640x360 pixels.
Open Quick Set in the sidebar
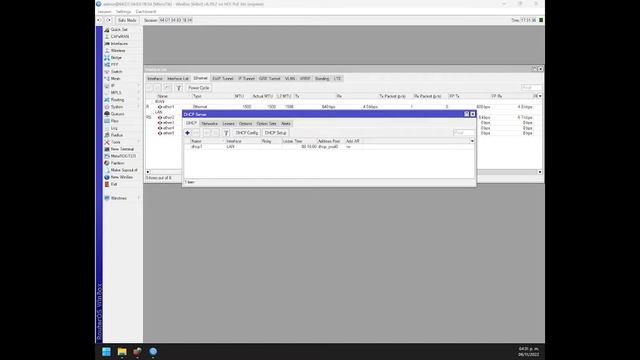119,29
